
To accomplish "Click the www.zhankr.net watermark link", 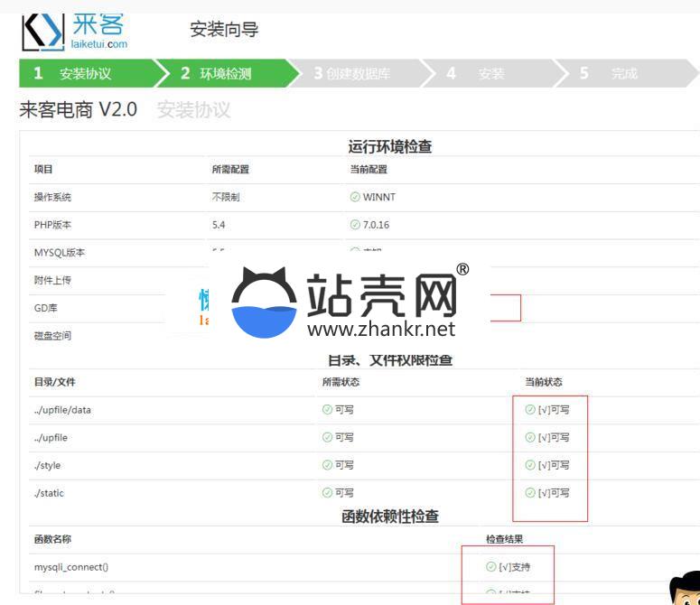I will [381, 330].
